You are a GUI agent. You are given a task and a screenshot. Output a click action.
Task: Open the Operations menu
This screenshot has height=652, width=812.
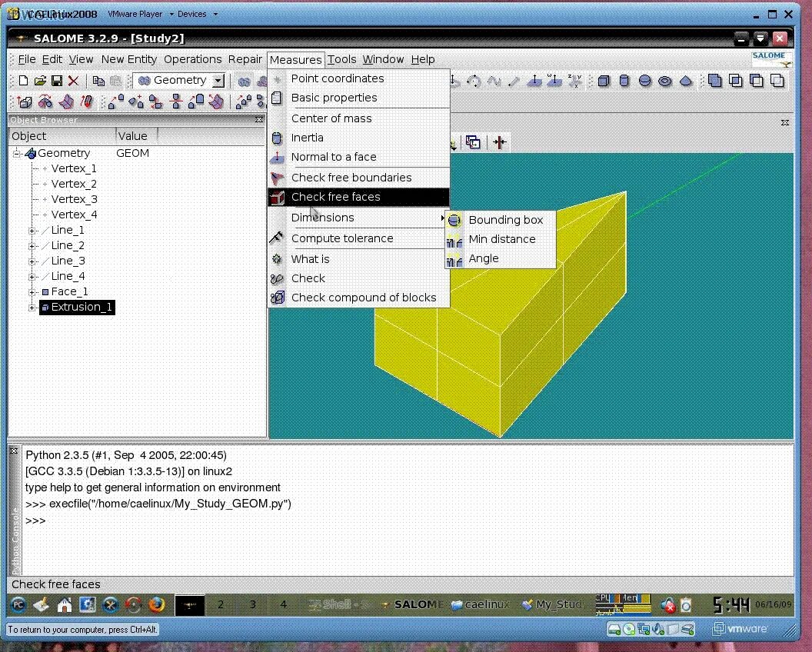point(193,59)
